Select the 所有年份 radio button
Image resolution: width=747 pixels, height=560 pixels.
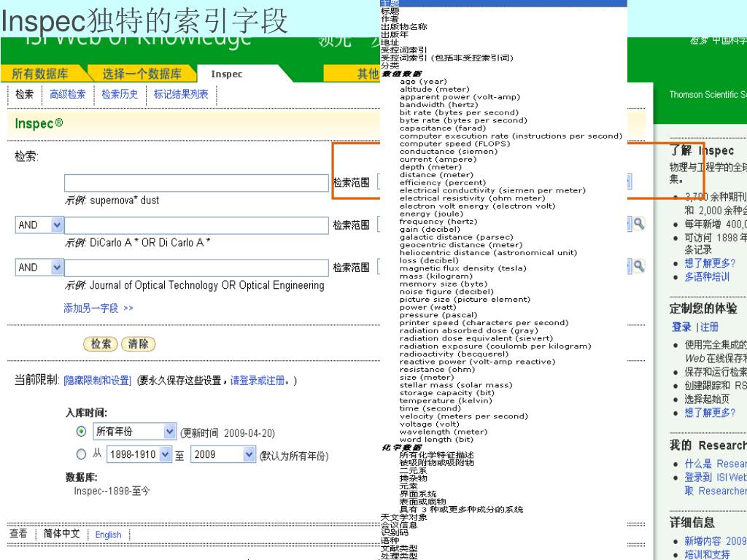pos(82,432)
